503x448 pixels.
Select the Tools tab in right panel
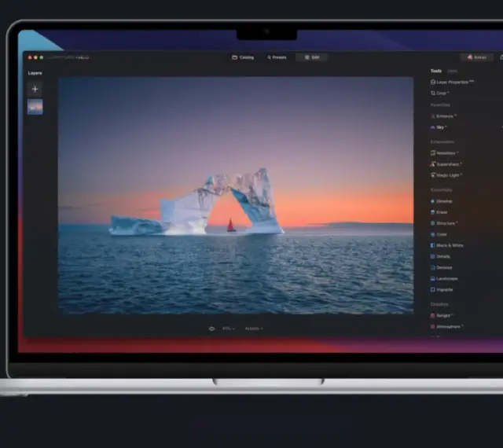[436, 71]
